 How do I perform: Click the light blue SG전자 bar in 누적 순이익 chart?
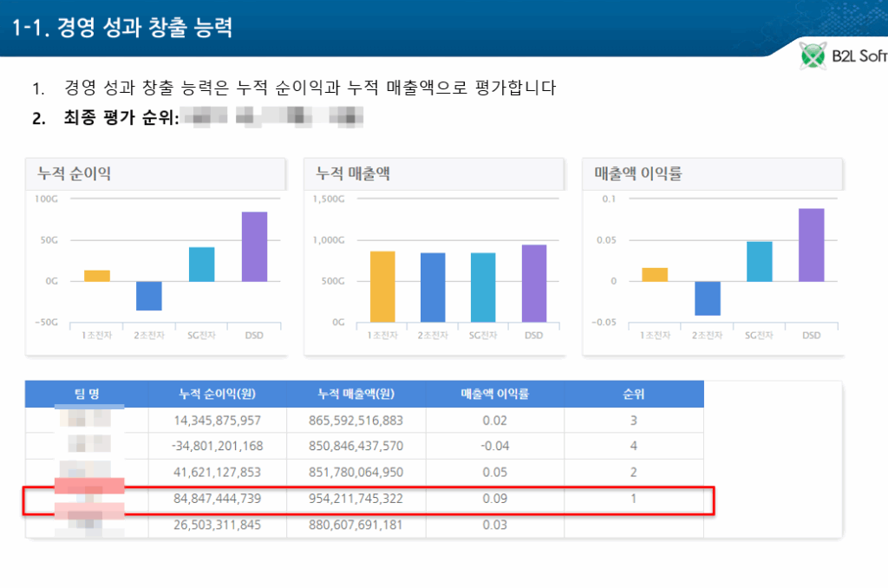click(201, 264)
